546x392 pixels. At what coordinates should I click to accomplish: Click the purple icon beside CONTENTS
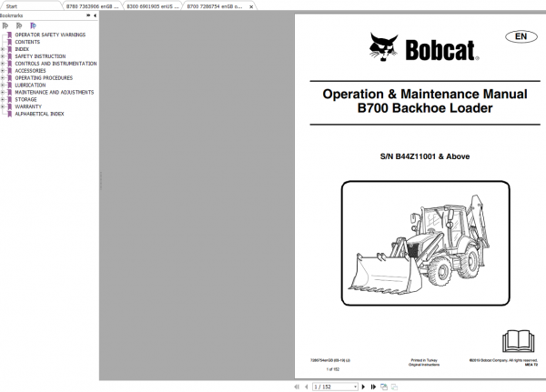pos(10,42)
